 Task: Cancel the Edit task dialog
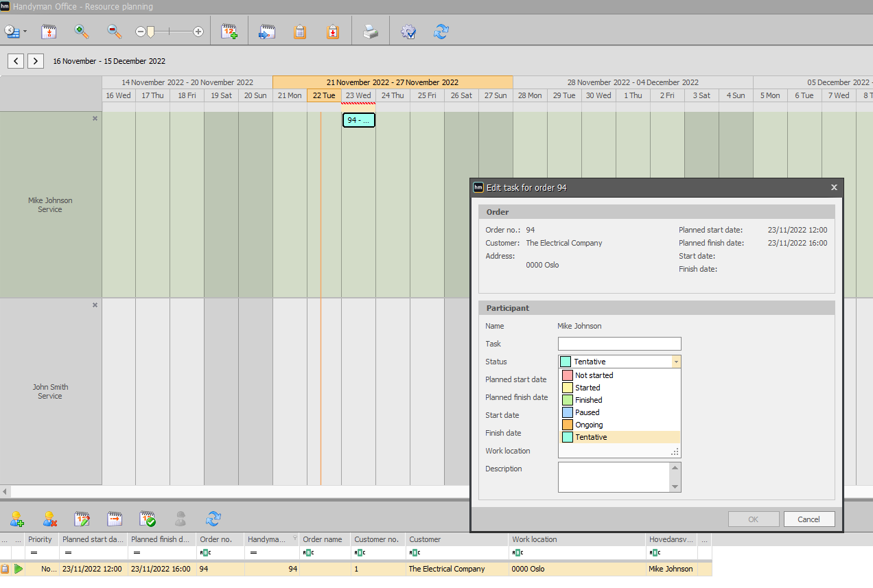coord(809,519)
